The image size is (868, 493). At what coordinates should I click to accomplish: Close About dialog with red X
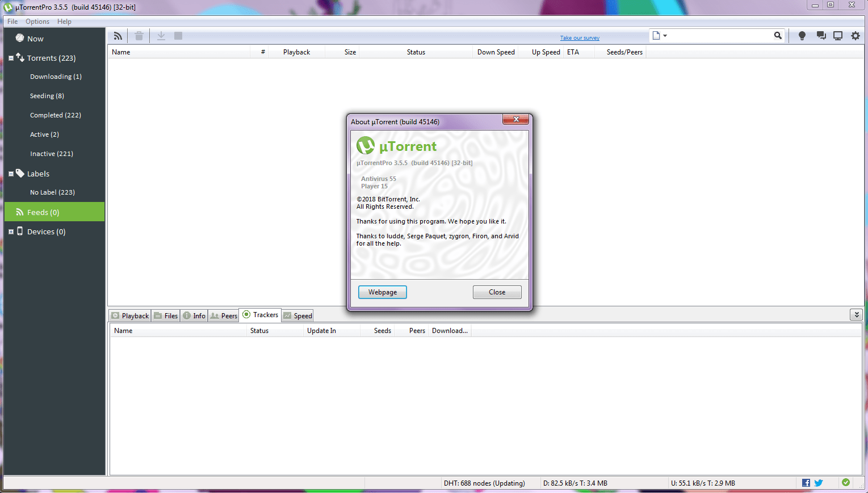[x=516, y=119]
